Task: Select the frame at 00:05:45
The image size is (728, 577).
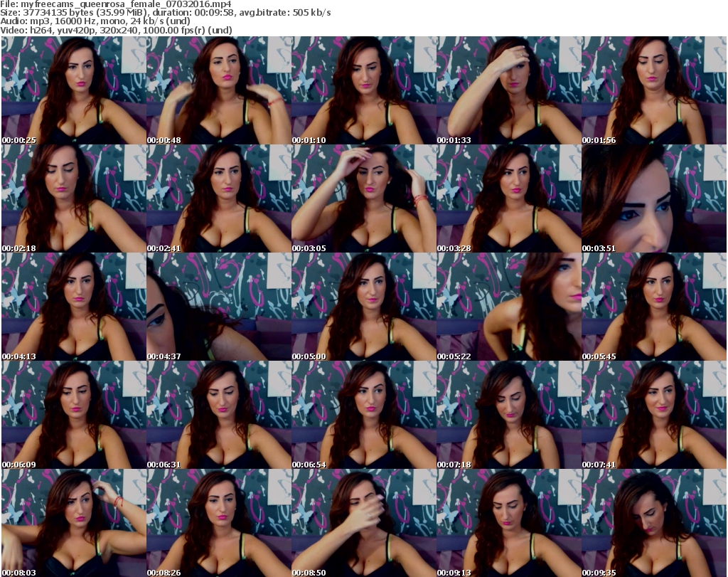Action: 654,307
